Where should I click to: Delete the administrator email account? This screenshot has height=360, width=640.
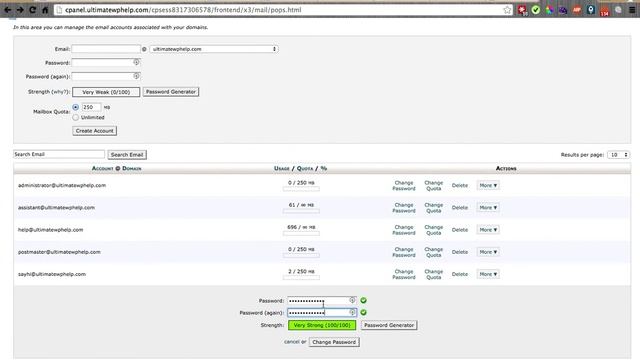pos(460,185)
